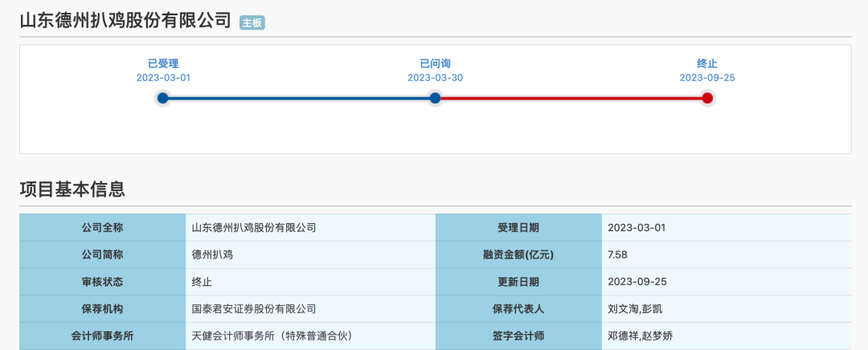Select the 已受理 label above the timeline
The image size is (868, 350).
click(x=163, y=63)
